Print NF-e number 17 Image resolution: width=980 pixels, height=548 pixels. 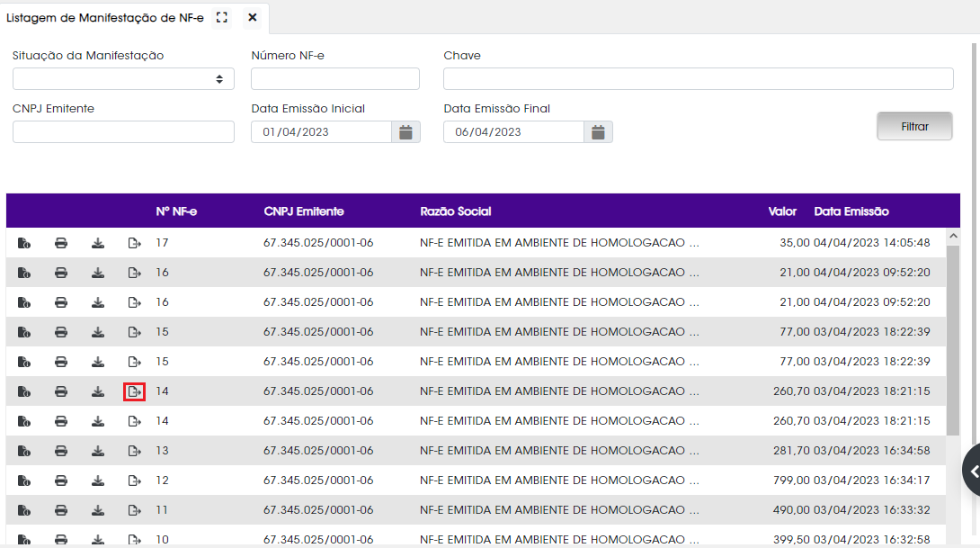click(x=60, y=243)
